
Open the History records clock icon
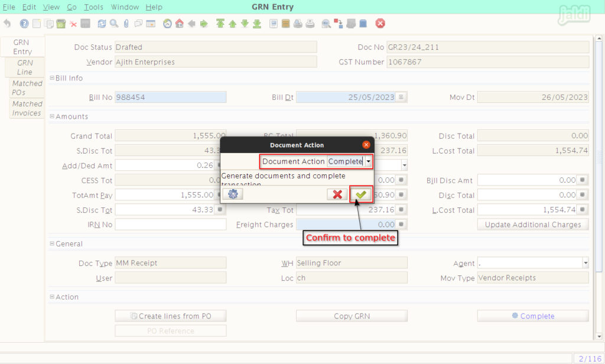[x=167, y=24]
